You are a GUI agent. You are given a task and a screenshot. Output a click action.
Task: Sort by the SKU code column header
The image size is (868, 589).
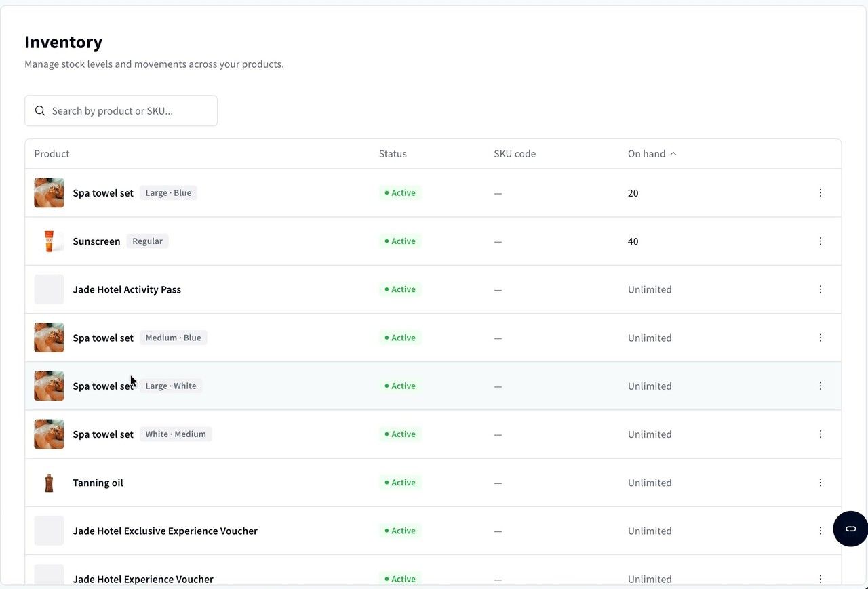point(515,154)
